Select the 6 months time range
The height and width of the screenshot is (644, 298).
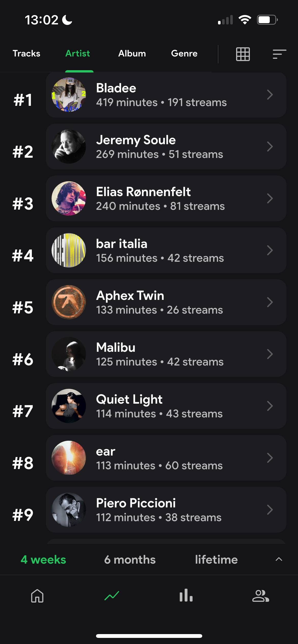pyautogui.click(x=130, y=560)
